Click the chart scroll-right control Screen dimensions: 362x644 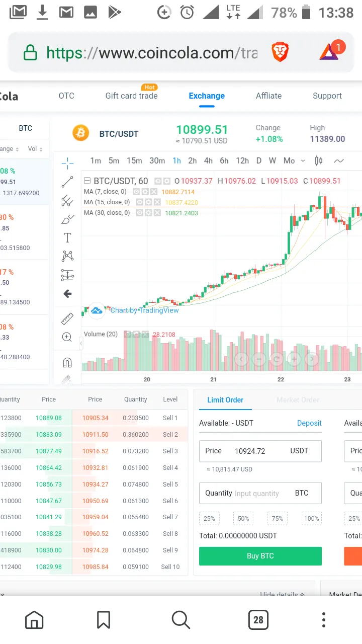click(x=312, y=359)
